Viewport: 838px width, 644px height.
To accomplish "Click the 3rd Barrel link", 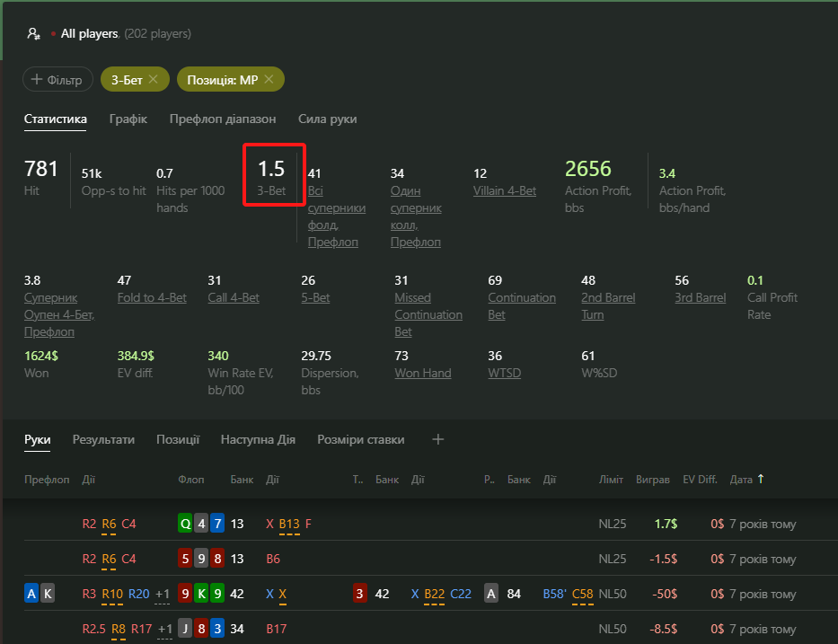I will pyautogui.click(x=700, y=297).
